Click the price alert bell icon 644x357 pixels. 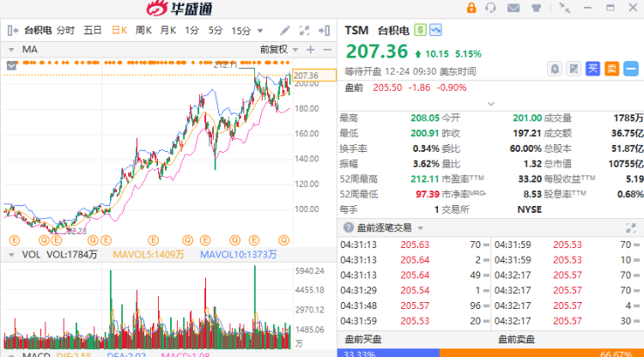click(555, 69)
